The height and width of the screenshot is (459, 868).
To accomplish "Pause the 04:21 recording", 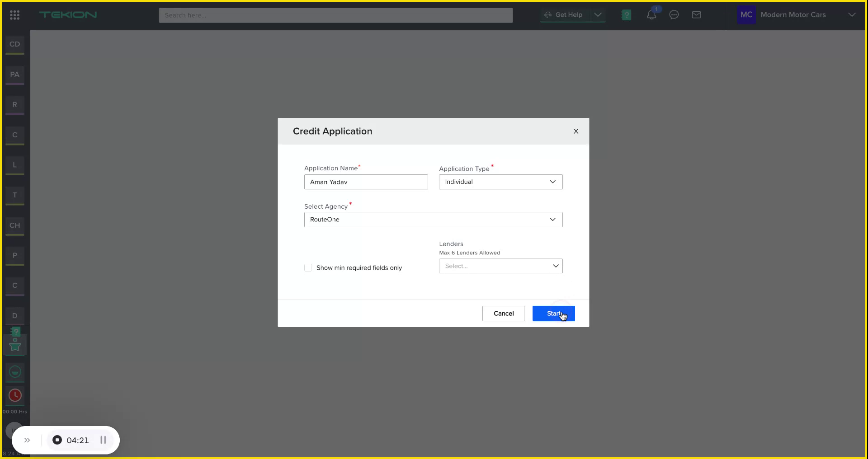I will [x=103, y=440].
